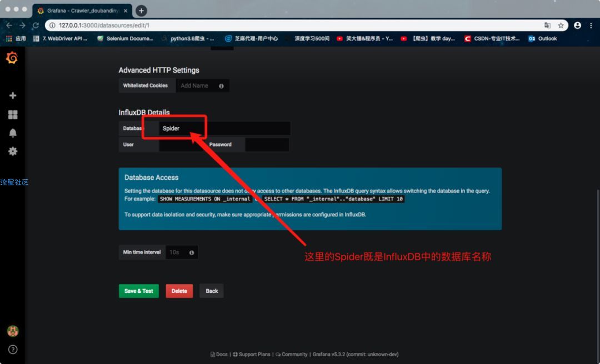Open the Outlook bookmark

(x=543, y=39)
